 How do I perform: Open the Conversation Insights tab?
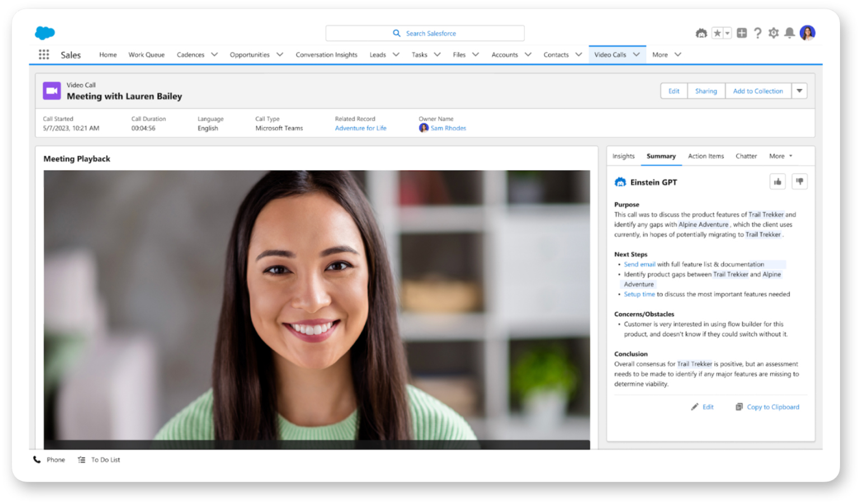tap(326, 55)
